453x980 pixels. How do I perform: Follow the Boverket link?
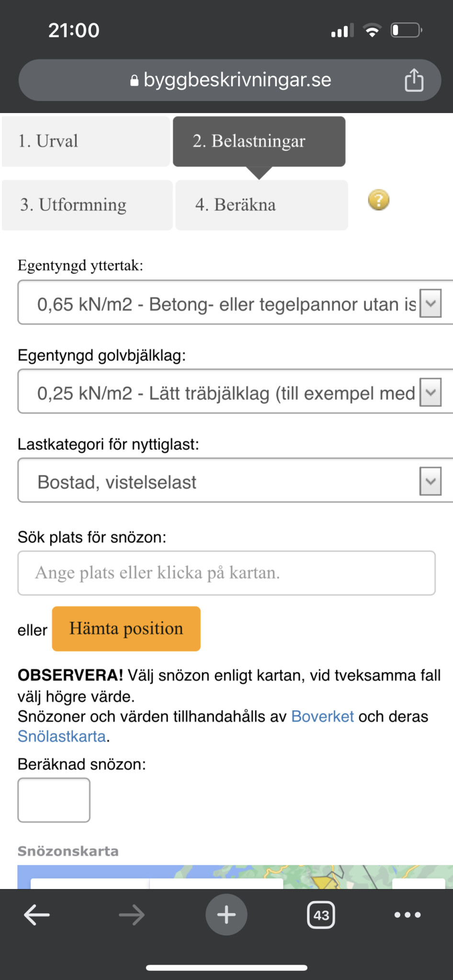click(x=322, y=716)
